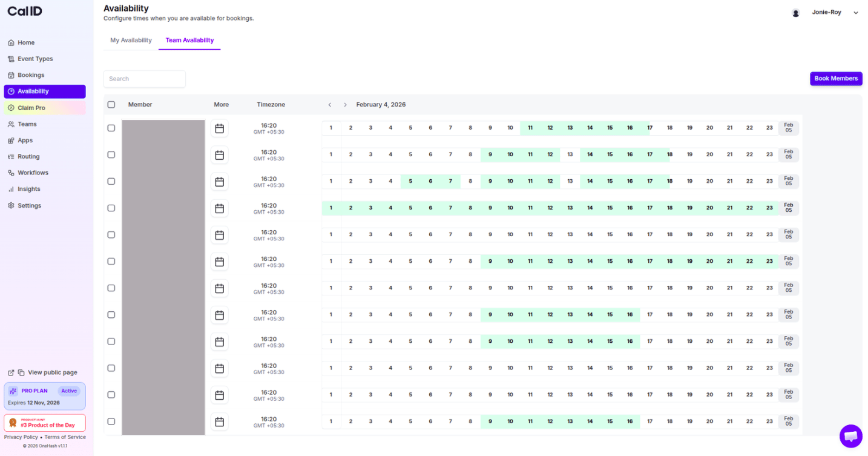Image resolution: width=868 pixels, height=456 pixels.
Task: Expand the Jonie-Roy account dropdown arrow
Action: (856, 13)
